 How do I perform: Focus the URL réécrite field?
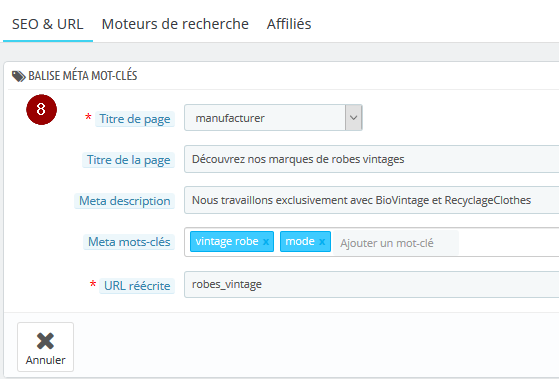[371, 284]
